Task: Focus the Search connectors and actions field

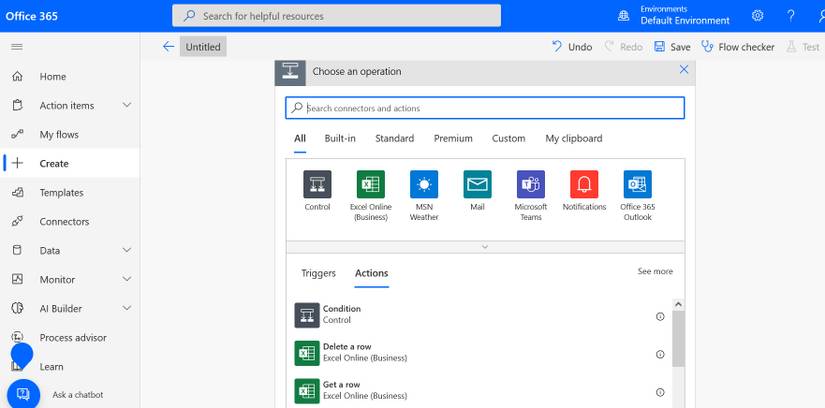Action: pos(485,108)
